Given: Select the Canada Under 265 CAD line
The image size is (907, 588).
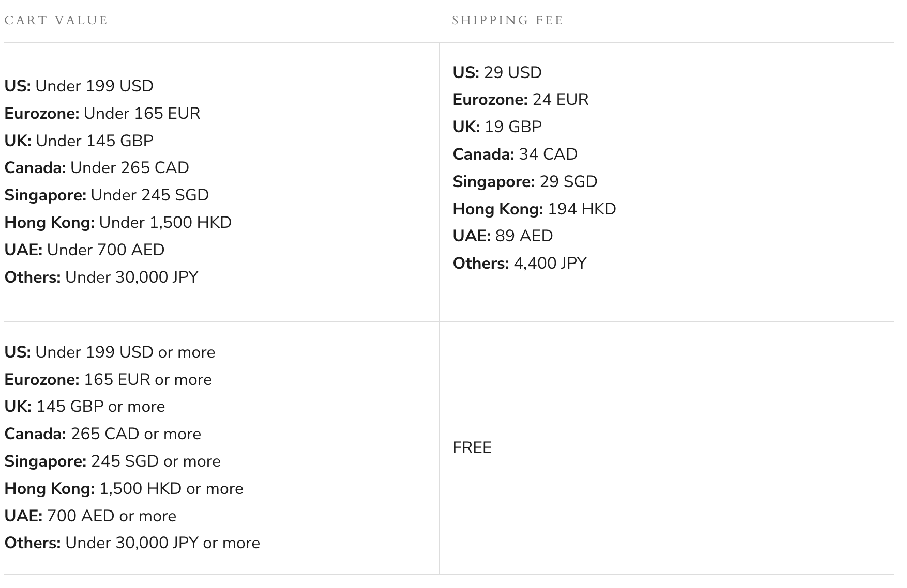Looking at the screenshot, I should pos(96,167).
